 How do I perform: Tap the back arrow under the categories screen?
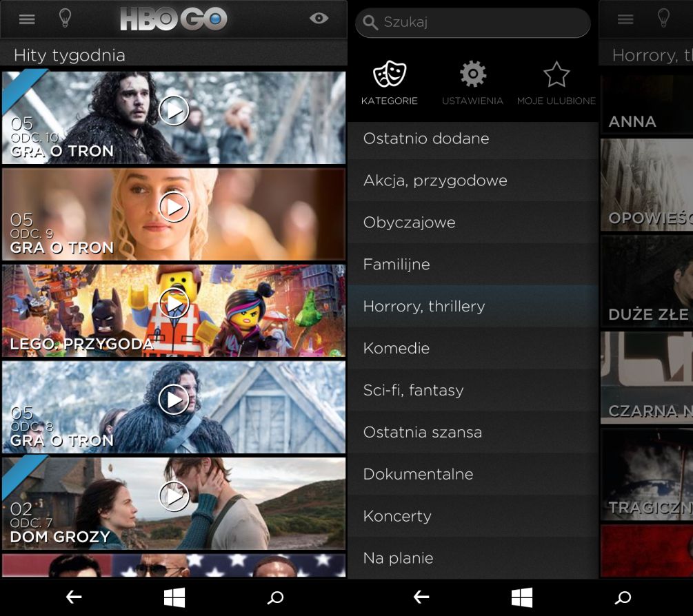tap(421, 597)
